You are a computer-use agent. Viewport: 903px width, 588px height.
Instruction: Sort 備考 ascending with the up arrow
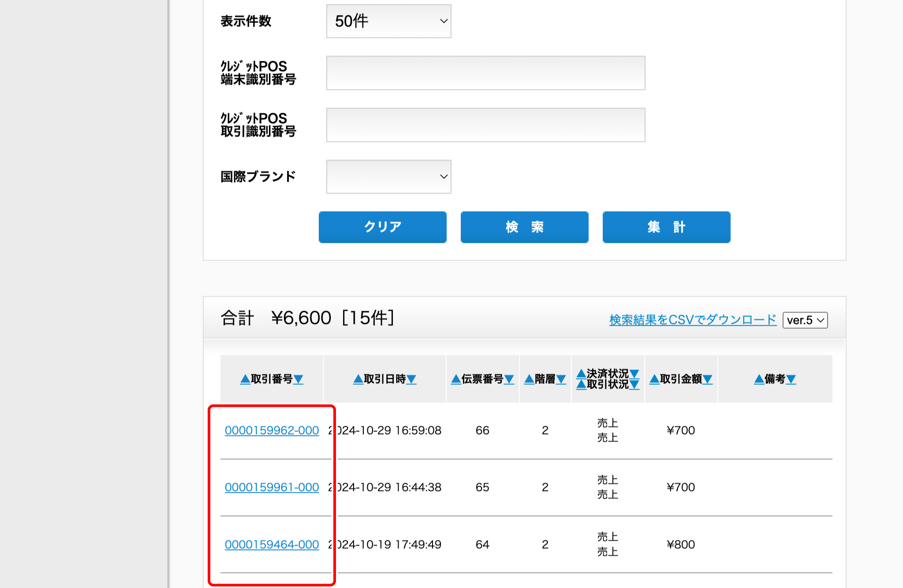tap(759, 379)
